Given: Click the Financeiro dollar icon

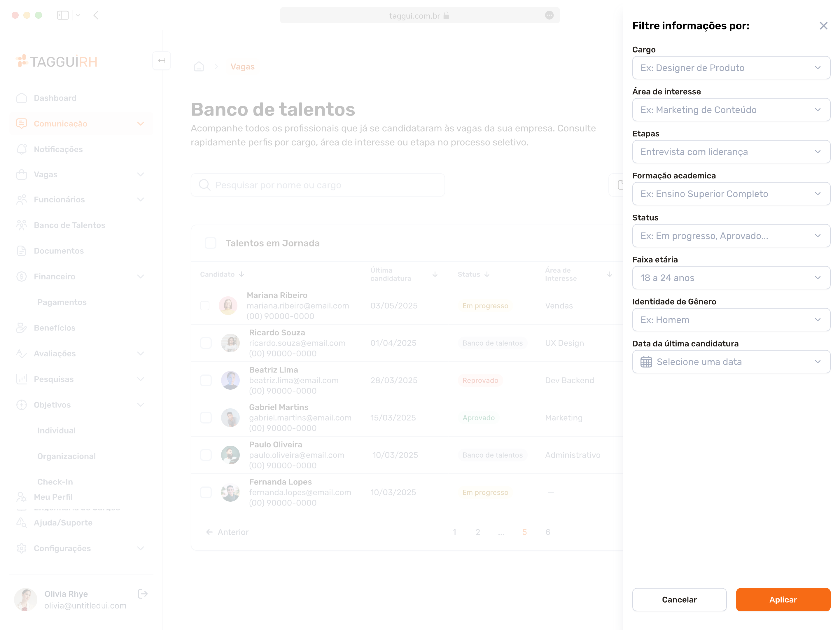Looking at the screenshot, I should 22,276.
